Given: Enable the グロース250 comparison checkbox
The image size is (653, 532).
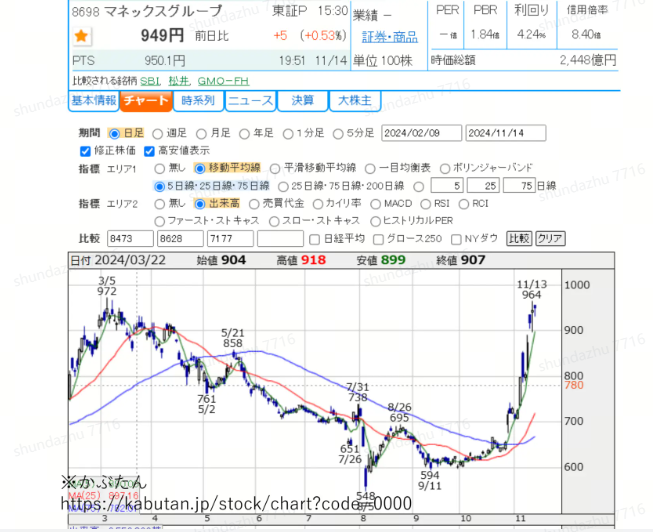Looking at the screenshot, I should coord(378,240).
